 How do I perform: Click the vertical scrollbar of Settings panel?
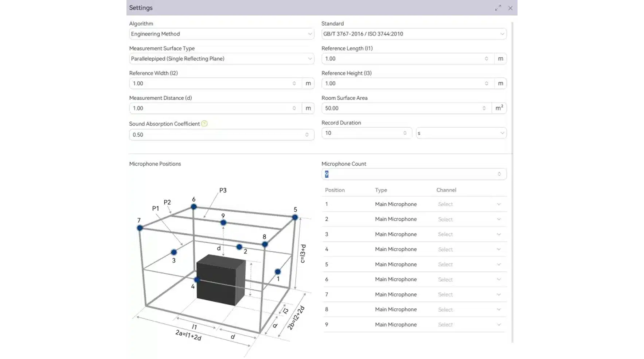512,182
